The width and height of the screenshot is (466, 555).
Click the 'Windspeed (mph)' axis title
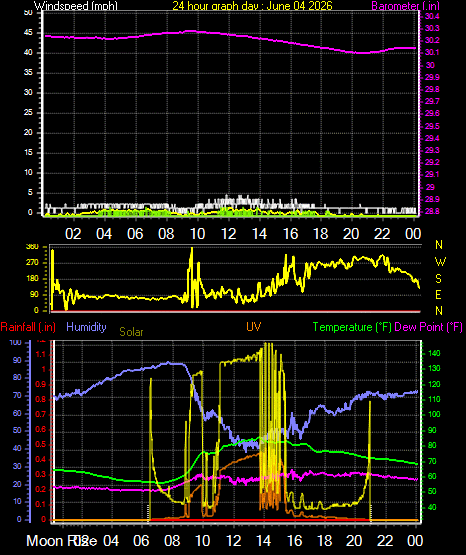tap(76, 6)
